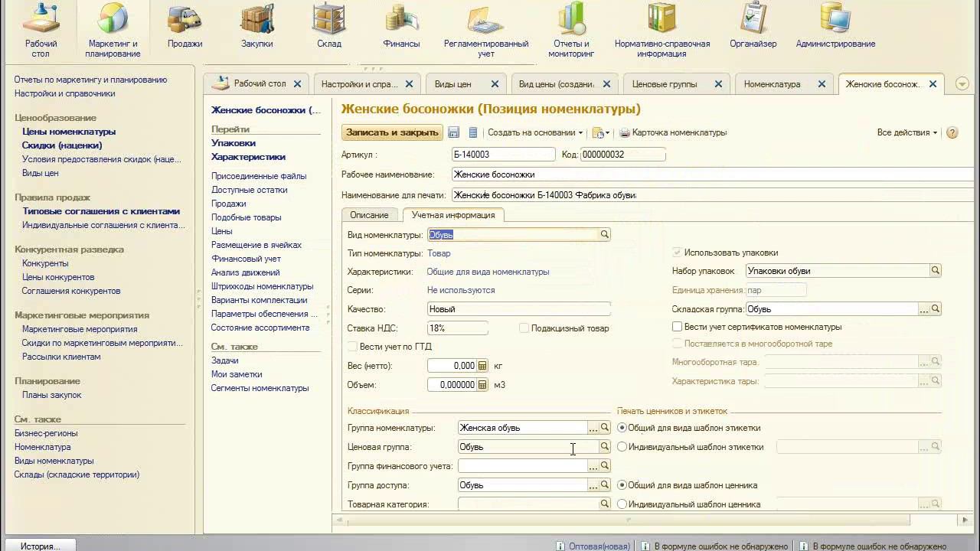Screen dimensions: 980x551
Task: Open the reports icon dropdown beside Карточка номенклатуры
Action: click(x=601, y=132)
